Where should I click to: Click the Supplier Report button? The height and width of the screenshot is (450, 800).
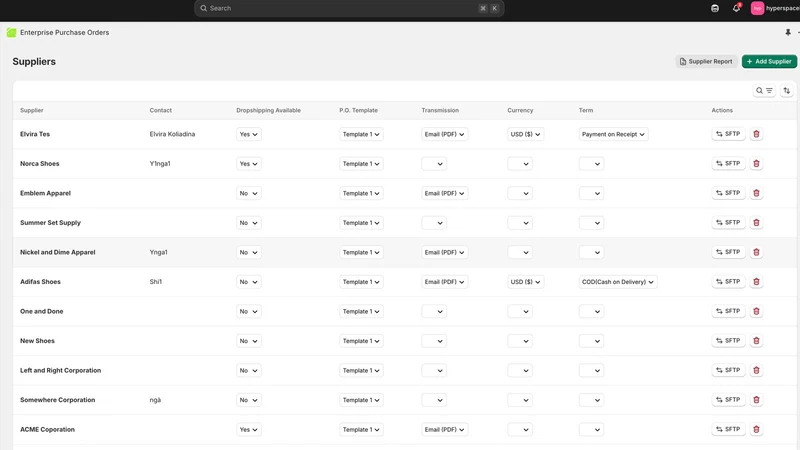(706, 61)
